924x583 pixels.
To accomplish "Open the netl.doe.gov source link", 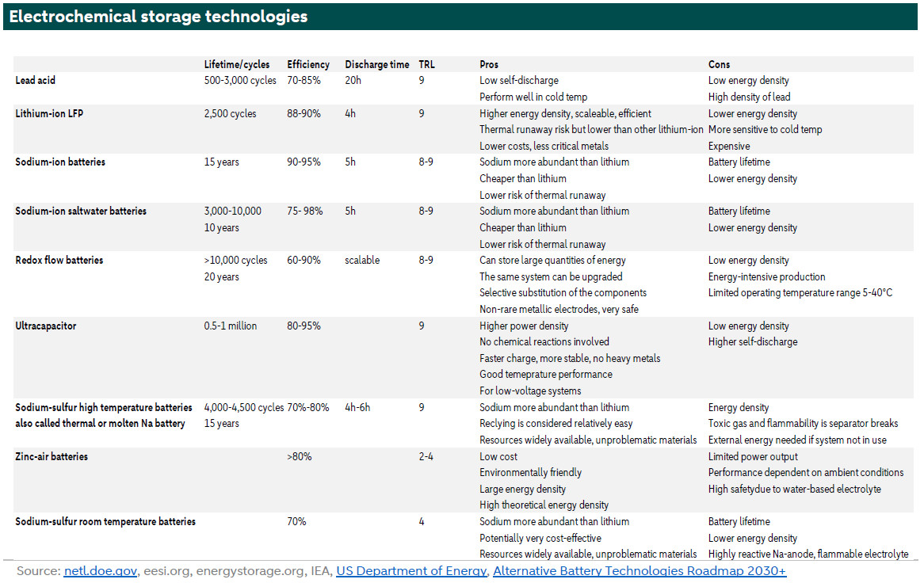I will [x=100, y=570].
